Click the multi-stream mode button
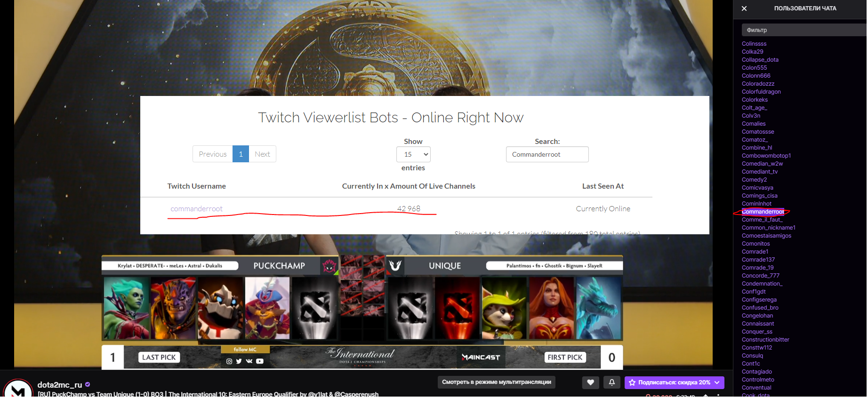Screen dimensions: 868x398 pyautogui.click(x=497, y=382)
